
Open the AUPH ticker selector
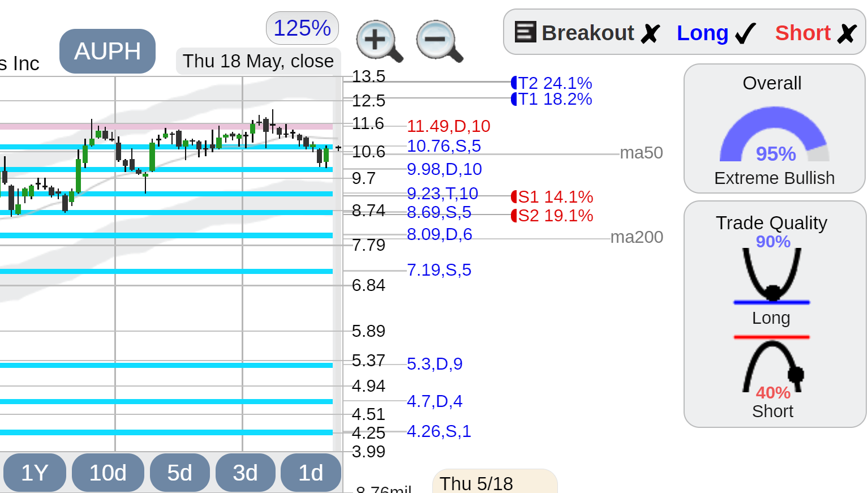[108, 51]
